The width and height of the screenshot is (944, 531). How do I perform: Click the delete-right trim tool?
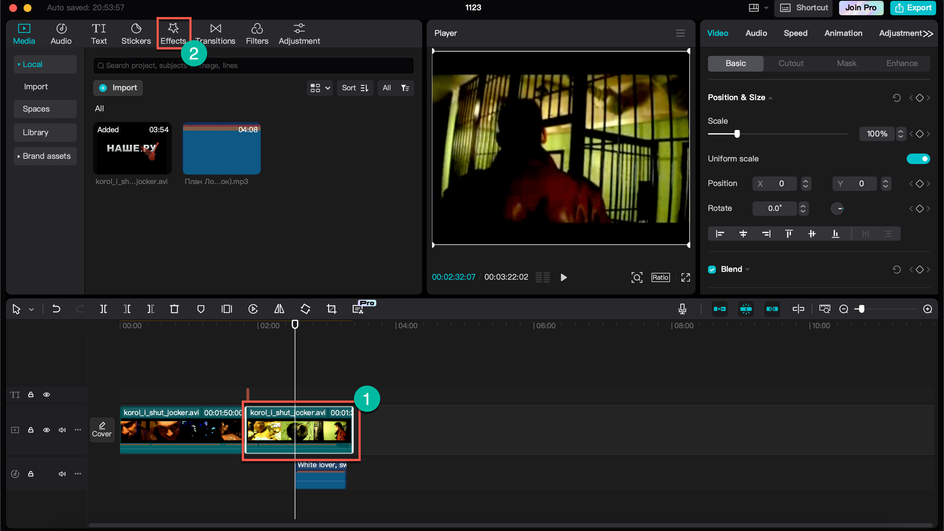[x=151, y=309]
